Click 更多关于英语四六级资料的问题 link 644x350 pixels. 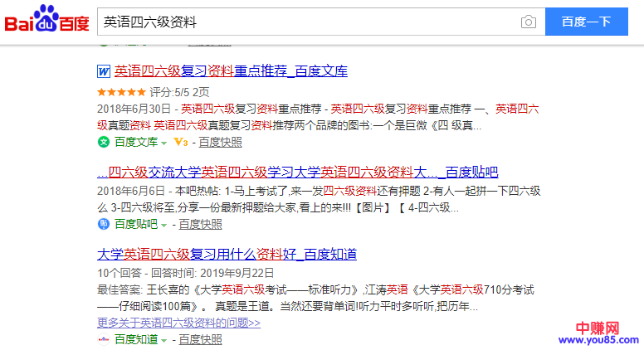(178, 323)
